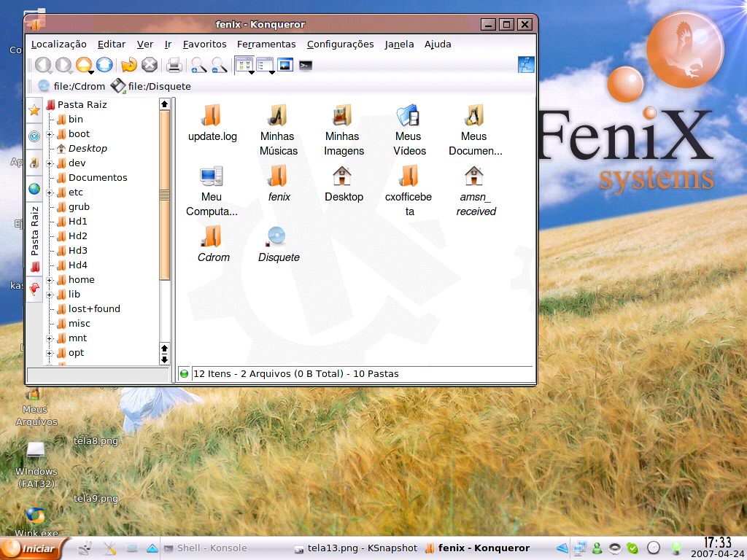This screenshot has height=560, width=747.
Task: Click the Konqueror animated logo button
Action: 526,65
